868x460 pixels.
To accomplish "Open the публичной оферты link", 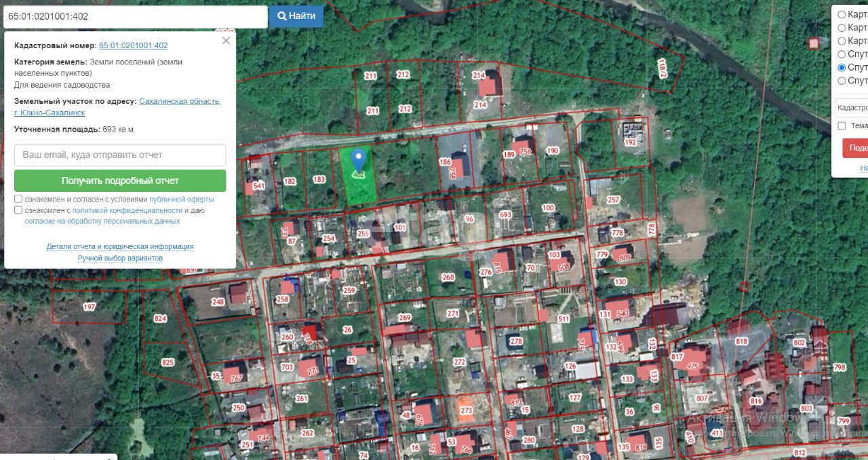I will click(181, 199).
